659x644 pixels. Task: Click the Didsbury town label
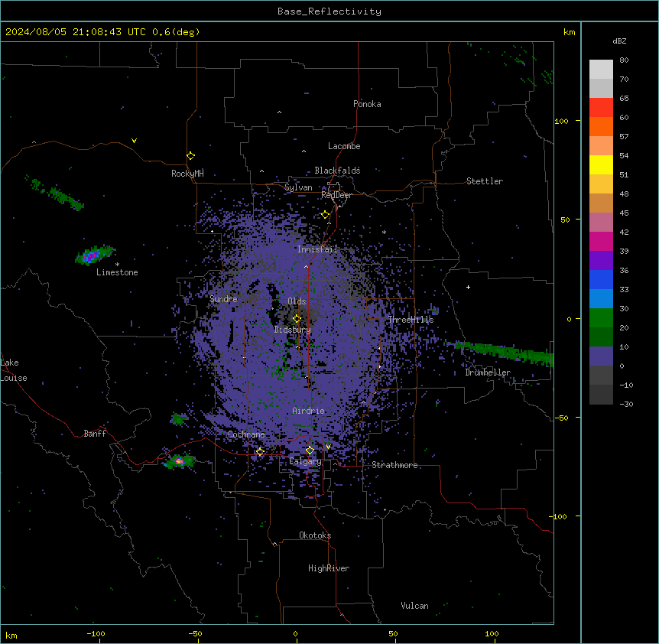click(293, 330)
